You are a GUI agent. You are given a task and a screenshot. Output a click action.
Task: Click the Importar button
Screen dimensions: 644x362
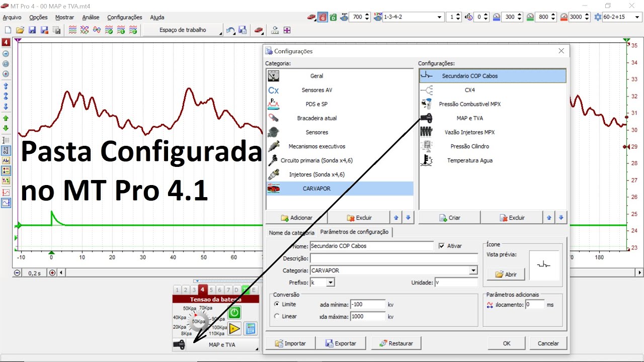point(290,343)
